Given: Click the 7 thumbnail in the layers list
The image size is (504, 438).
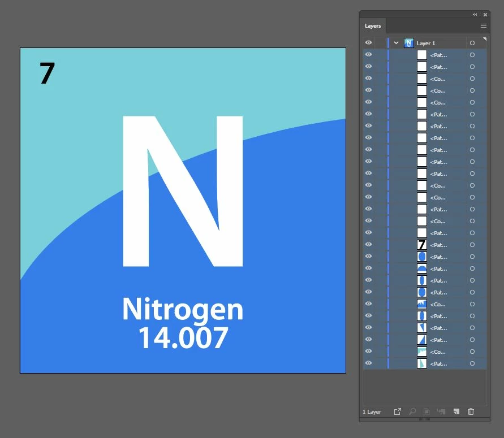Looking at the screenshot, I should [422, 245].
